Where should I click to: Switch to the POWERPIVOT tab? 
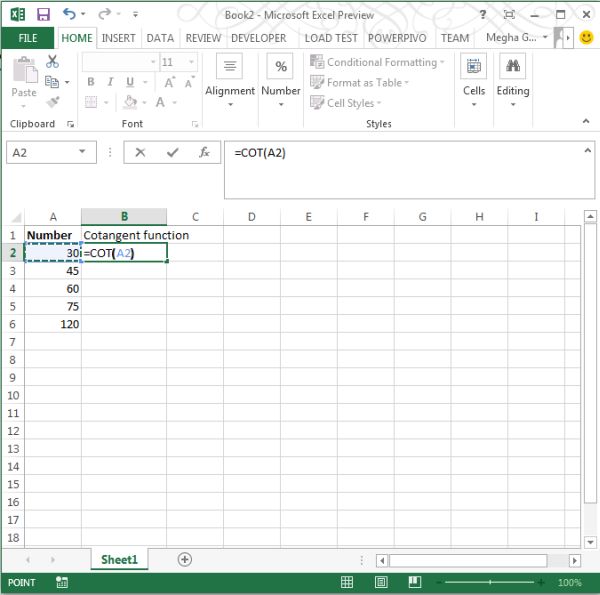coord(397,38)
